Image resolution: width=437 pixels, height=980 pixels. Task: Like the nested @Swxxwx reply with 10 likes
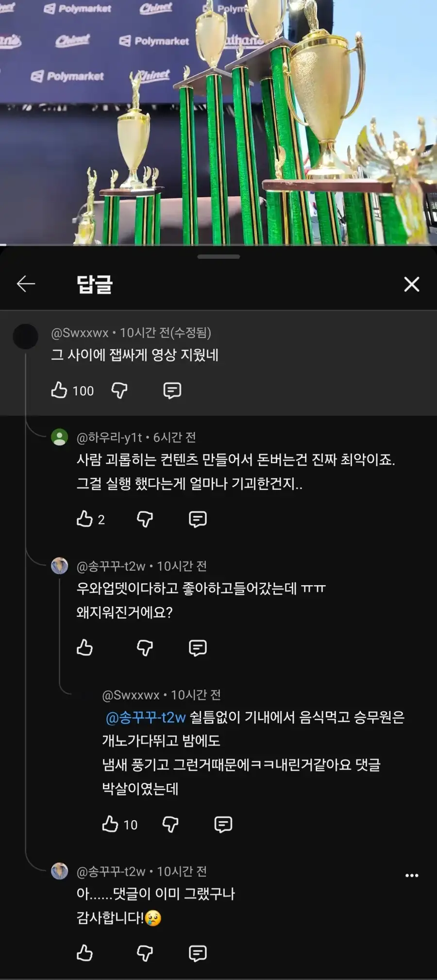tap(110, 824)
